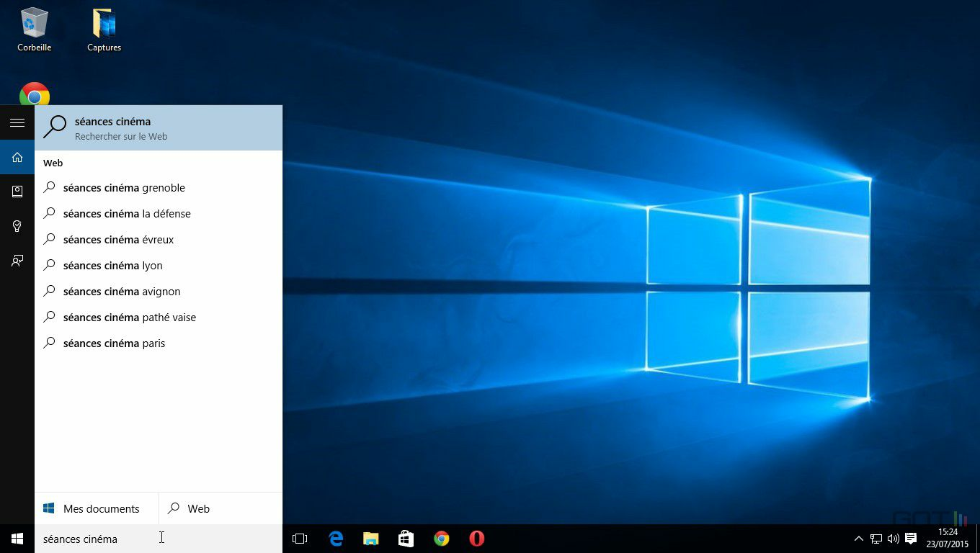Choose the suggestion "séances cinéma lyon"
This screenshot has height=553, width=980.
112,266
